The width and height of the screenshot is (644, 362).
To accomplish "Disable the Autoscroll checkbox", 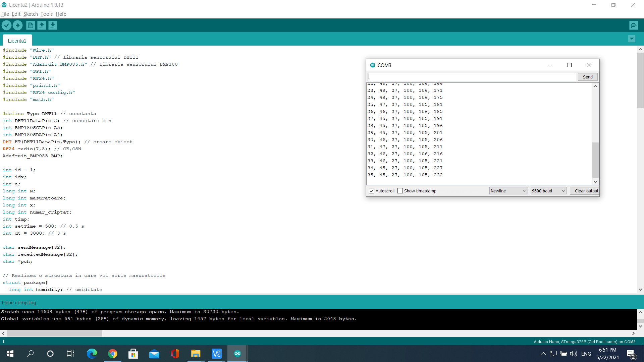I will [x=372, y=191].
